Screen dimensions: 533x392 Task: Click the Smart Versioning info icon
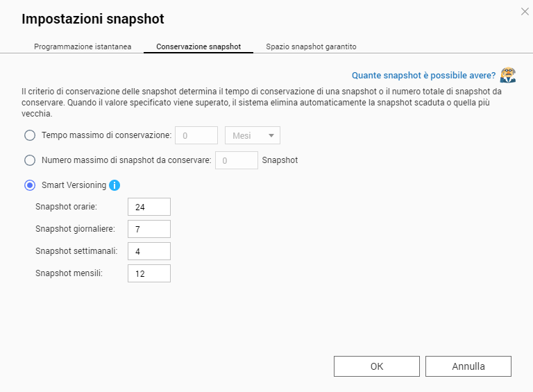click(115, 185)
